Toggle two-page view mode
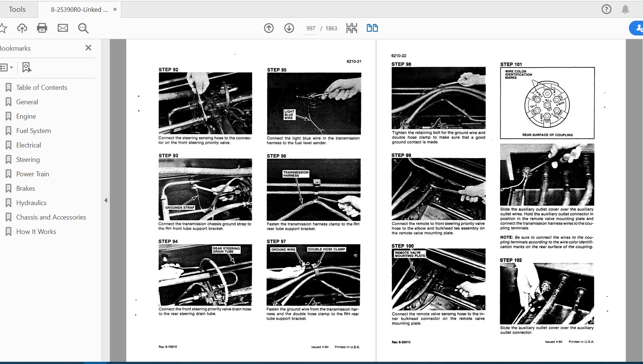 pyautogui.click(x=372, y=28)
